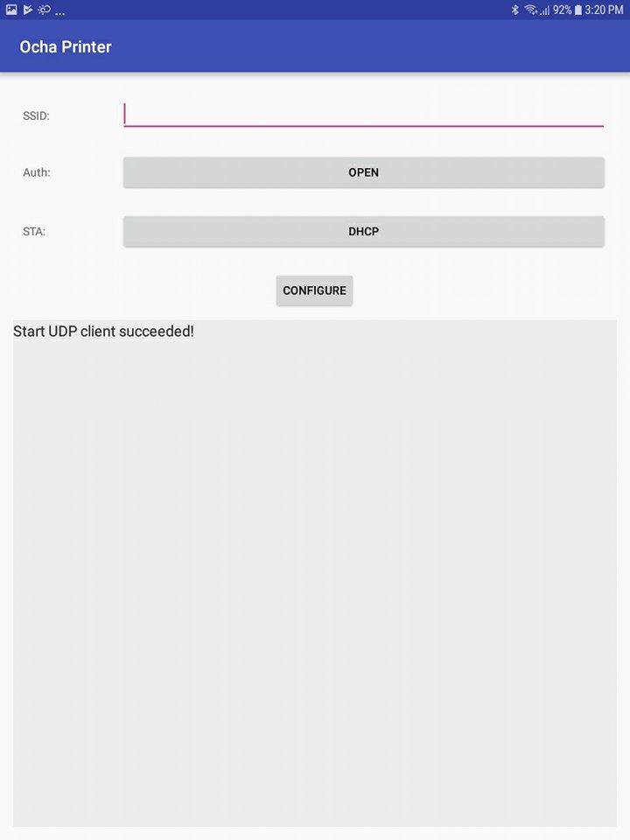Viewport: 630px width, 840px height.
Task: Tap the Wi-Fi status icon
Action: tap(530, 10)
